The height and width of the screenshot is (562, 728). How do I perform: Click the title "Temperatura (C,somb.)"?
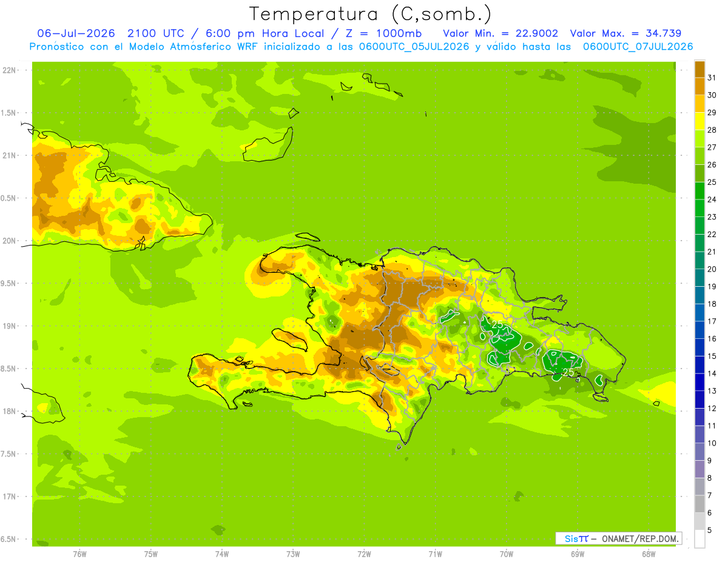(371, 14)
